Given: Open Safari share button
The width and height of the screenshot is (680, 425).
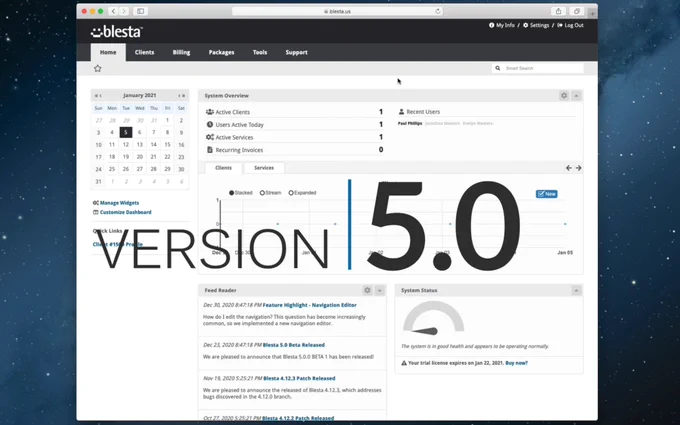Looking at the screenshot, I should (x=559, y=11).
